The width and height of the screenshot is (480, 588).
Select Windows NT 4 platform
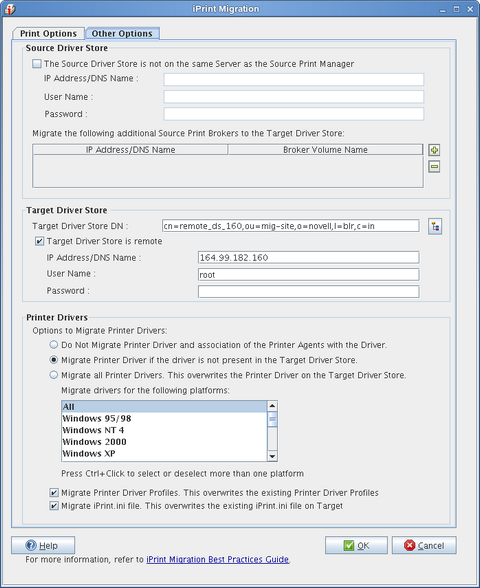(164, 430)
